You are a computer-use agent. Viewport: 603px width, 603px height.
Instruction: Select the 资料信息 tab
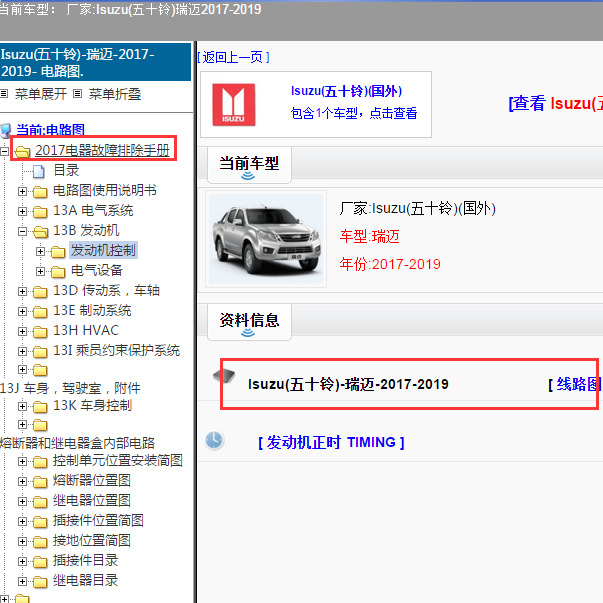point(249,321)
